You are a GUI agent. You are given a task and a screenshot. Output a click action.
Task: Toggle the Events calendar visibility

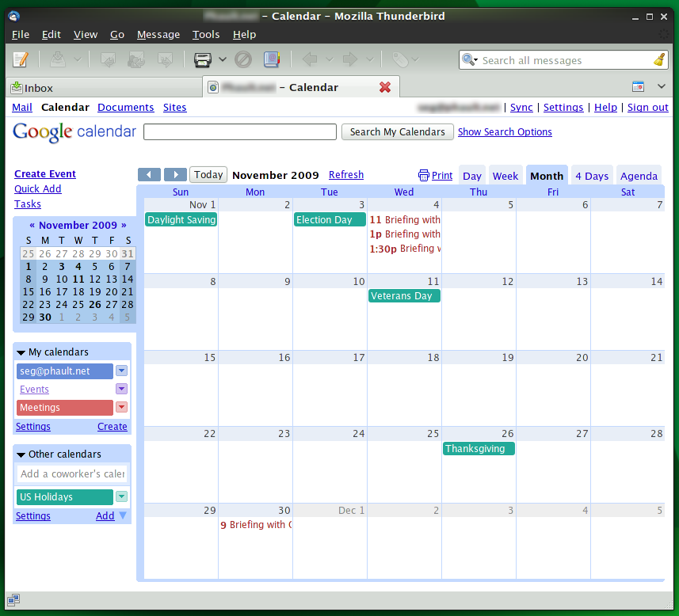(34, 390)
